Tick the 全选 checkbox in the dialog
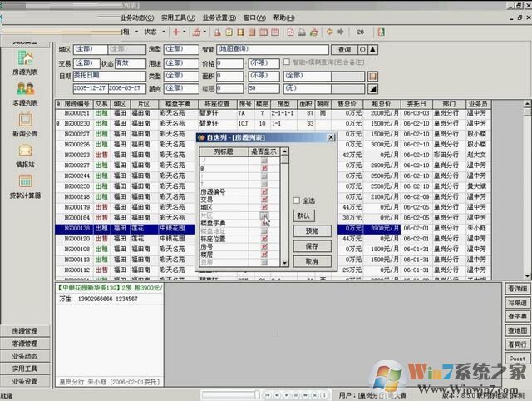The height and width of the screenshot is (401, 532). (298, 200)
